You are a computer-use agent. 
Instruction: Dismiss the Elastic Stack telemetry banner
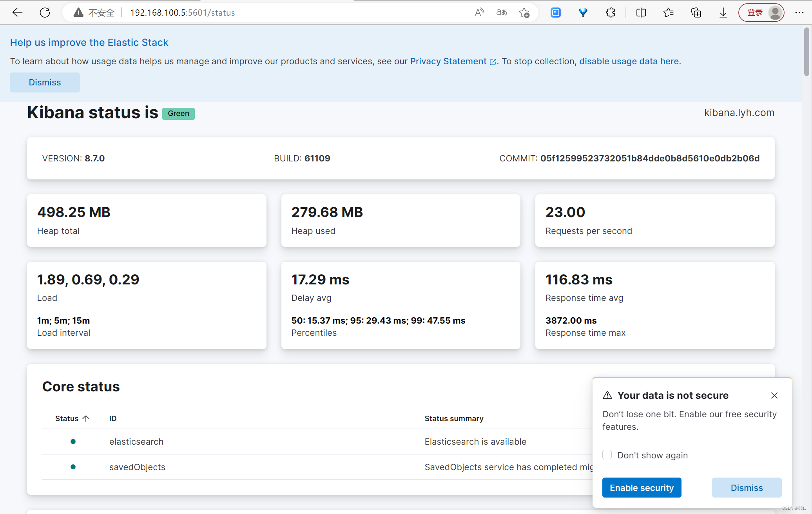[x=45, y=82]
